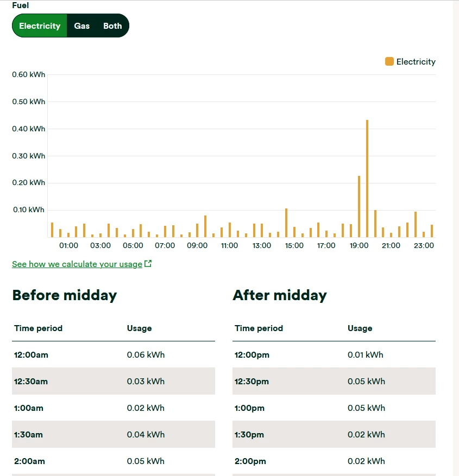
Task: Click the orange Electricity legend swatch
Action: pyautogui.click(x=389, y=61)
